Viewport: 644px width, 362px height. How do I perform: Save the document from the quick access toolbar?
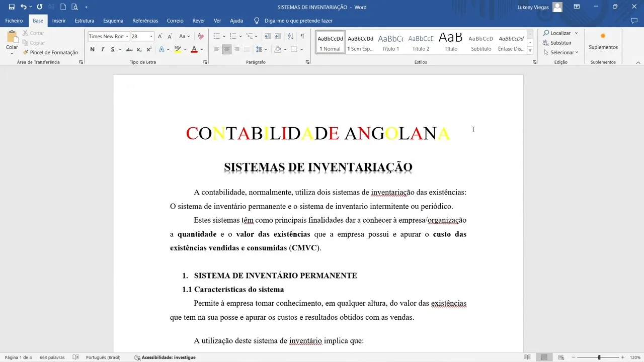12,7
